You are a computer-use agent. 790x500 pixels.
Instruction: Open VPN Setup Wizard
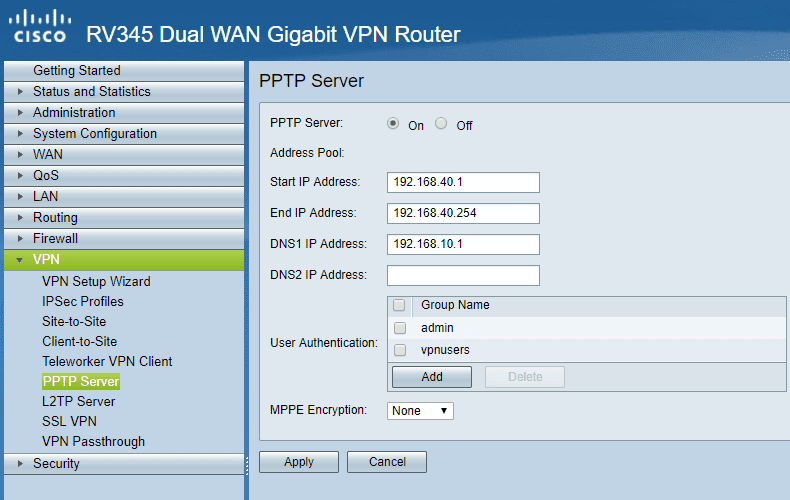[x=96, y=281]
